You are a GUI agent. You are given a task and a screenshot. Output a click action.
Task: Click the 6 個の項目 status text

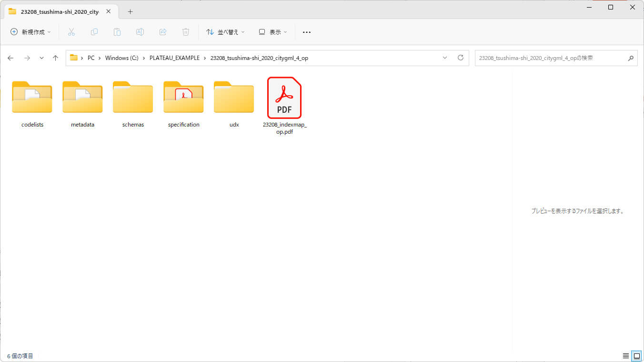20,356
